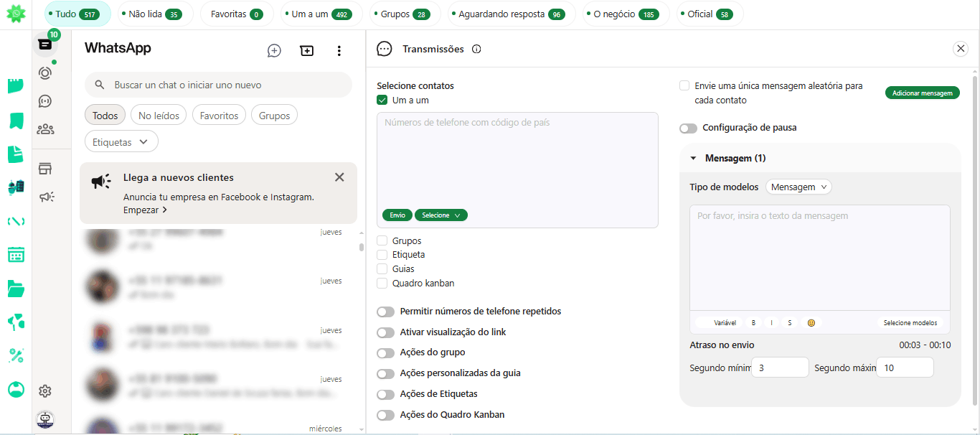Viewport: 980px width, 435px height.
Task: Click the new list plus-square icon in WhatsApp header
Action: coord(307,50)
